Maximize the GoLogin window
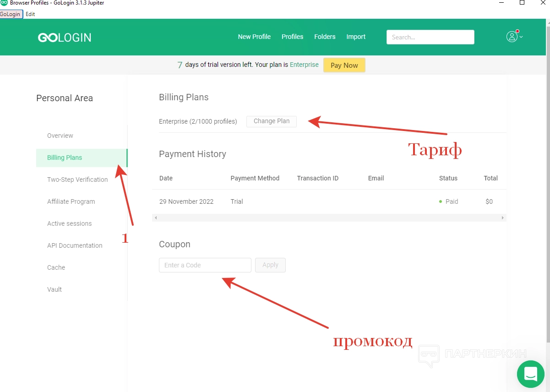Viewport: 550px width, 392px height. click(522, 3)
